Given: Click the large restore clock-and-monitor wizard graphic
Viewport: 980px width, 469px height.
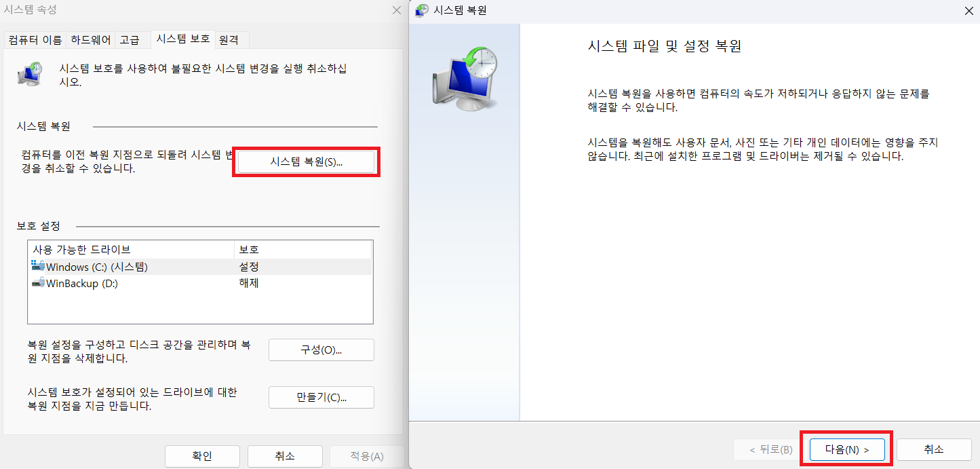Looking at the screenshot, I should [465, 79].
